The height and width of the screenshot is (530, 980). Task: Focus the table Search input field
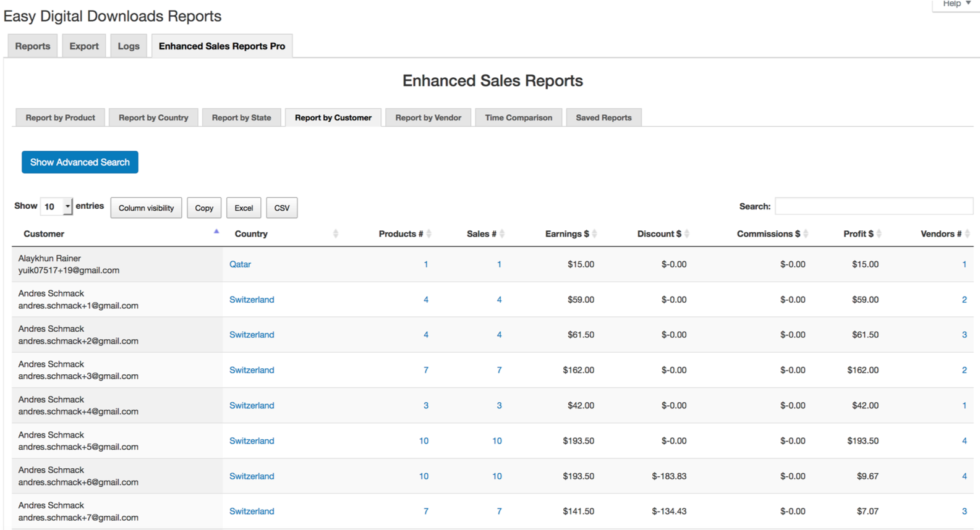click(873, 206)
